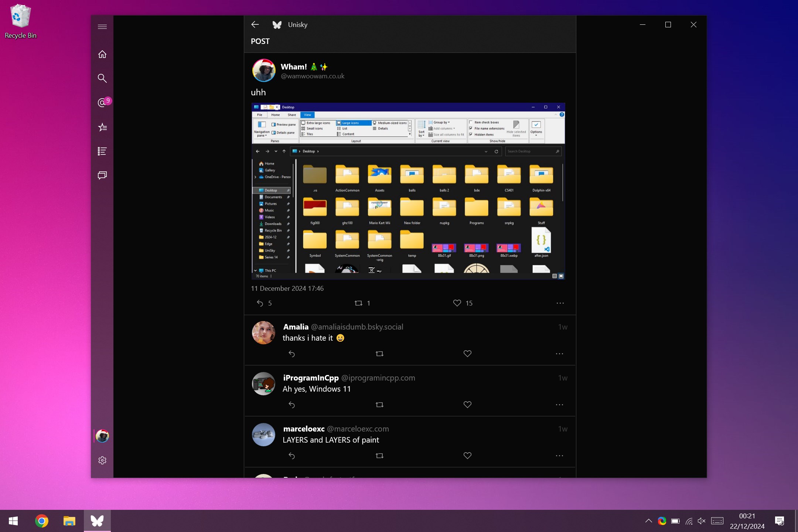
Task: Open Unisky settings via the gear icon
Action: (x=102, y=460)
